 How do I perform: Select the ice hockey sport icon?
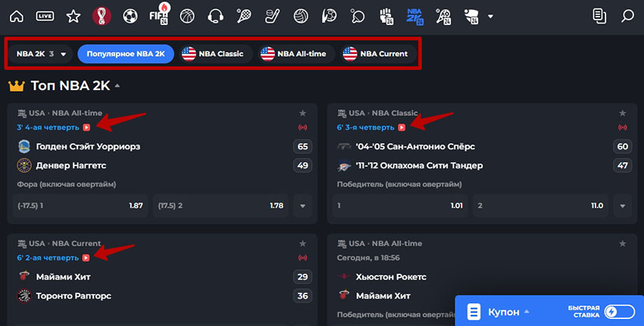click(272, 17)
